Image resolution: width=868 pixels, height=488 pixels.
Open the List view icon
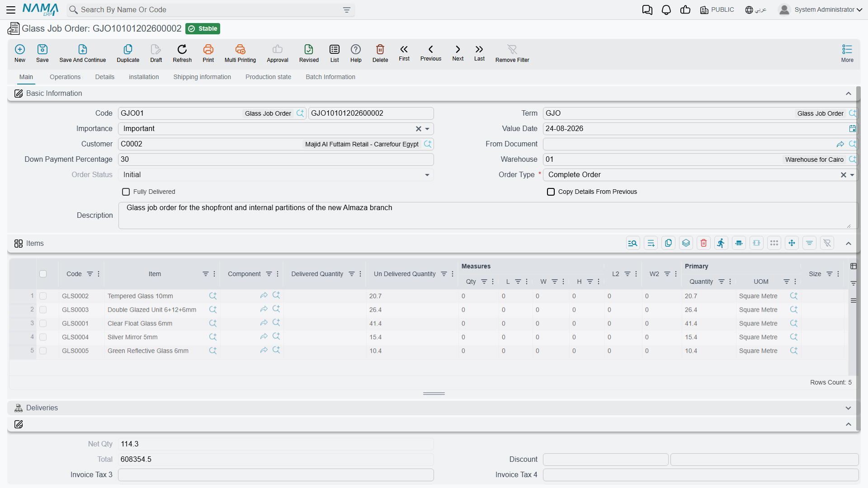coord(335,53)
